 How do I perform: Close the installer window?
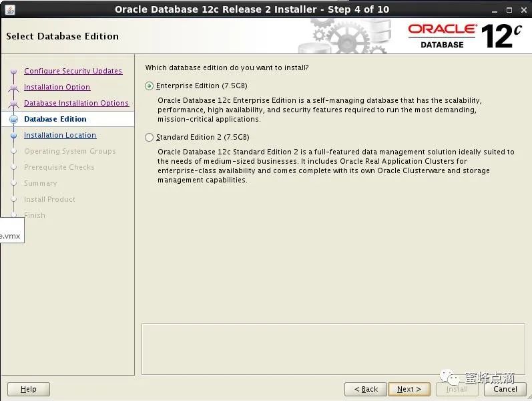pos(524,10)
